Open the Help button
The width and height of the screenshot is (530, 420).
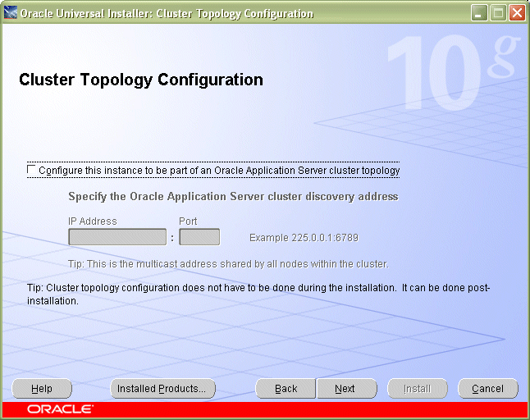click(x=42, y=389)
